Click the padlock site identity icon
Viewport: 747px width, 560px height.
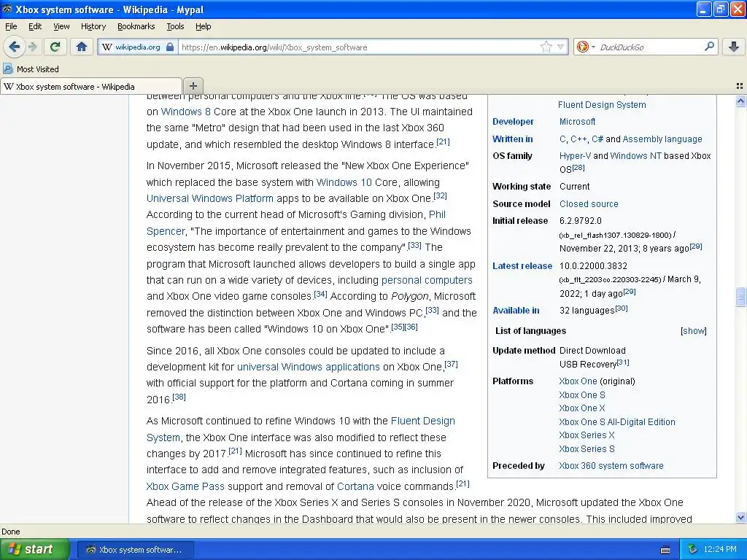pyautogui.click(x=169, y=47)
